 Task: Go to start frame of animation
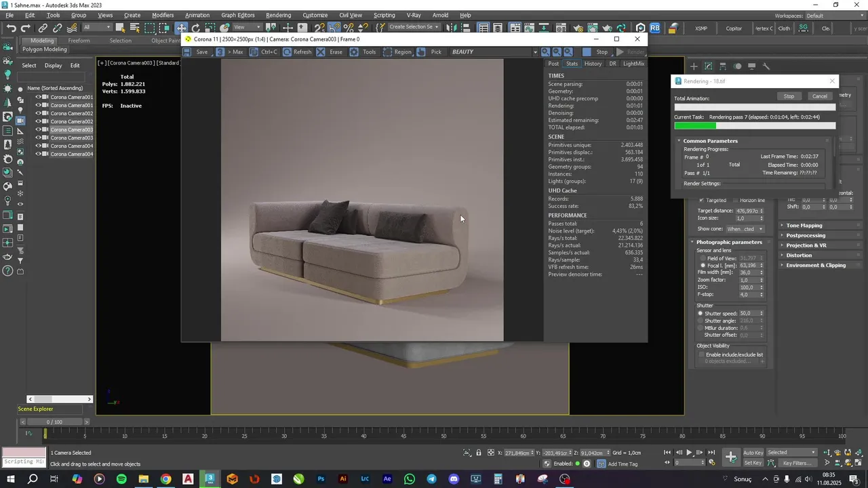click(668, 453)
